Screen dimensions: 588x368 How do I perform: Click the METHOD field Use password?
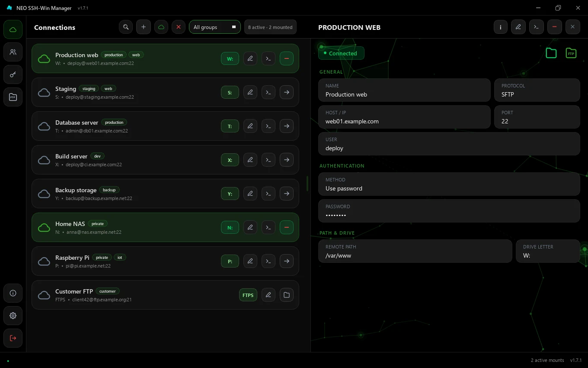point(449,184)
